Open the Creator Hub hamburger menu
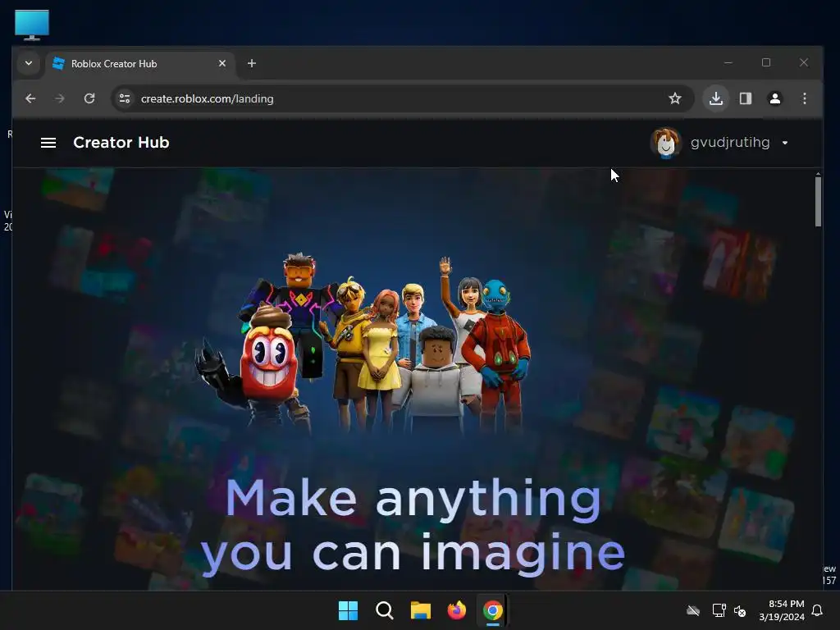840x630 pixels. 48,143
